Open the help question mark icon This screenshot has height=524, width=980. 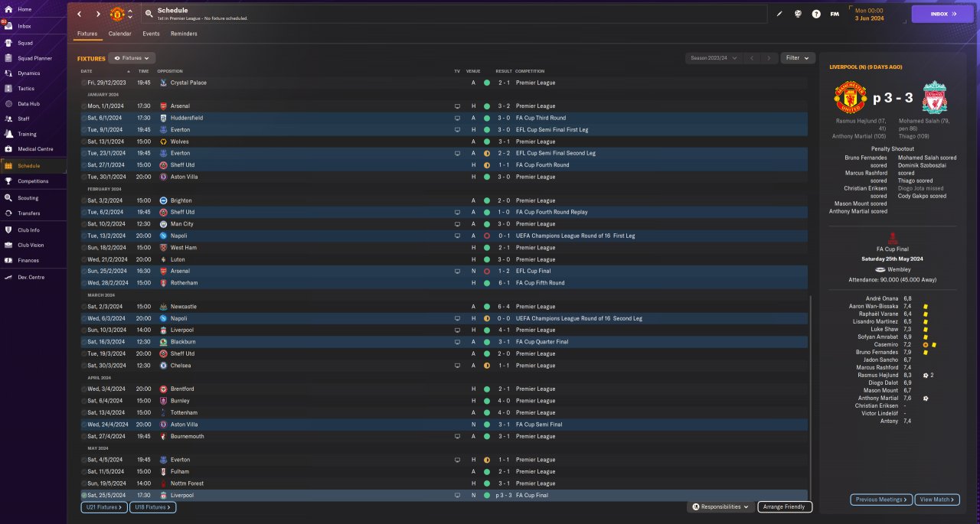click(816, 14)
